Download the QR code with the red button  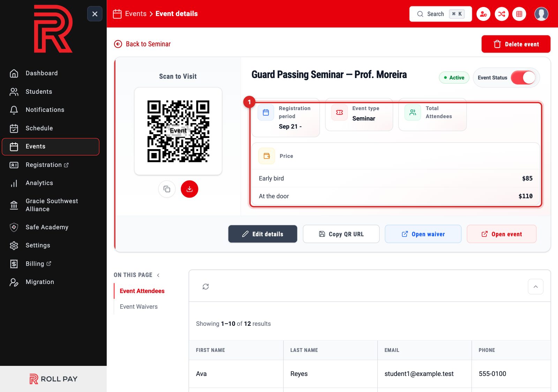pos(189,189)
